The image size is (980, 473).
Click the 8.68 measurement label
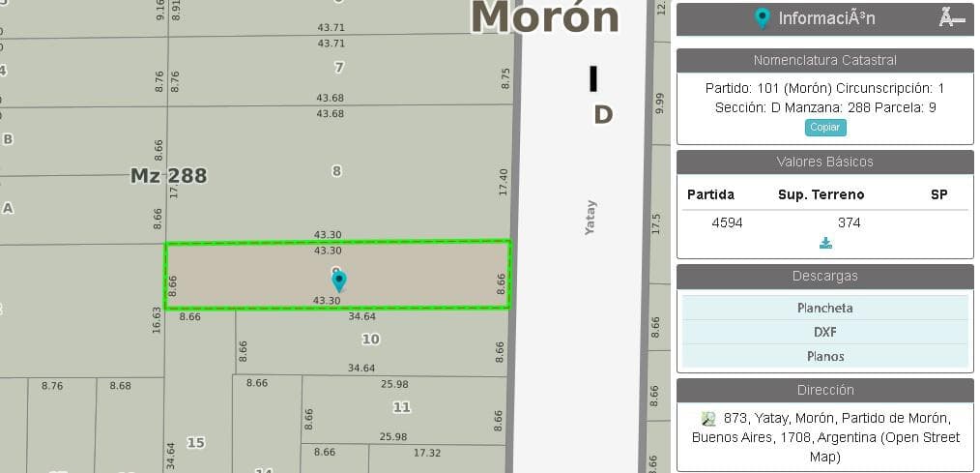(x=121, y=386)
